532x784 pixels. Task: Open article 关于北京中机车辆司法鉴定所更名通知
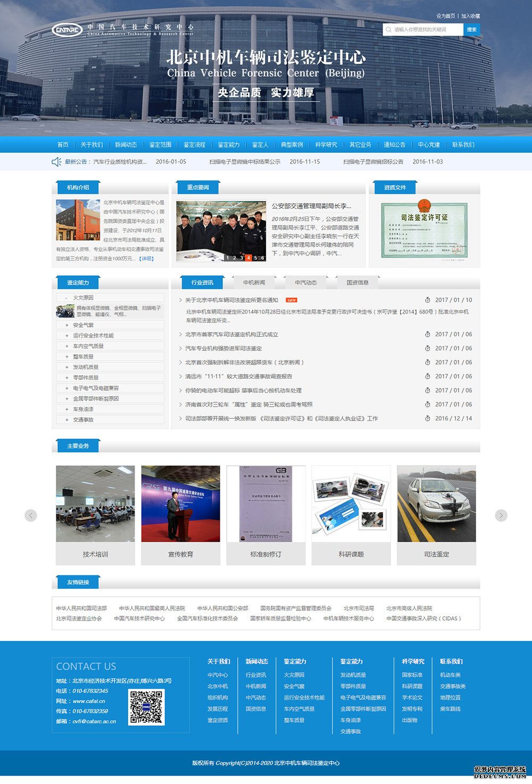[x=231, y=300]
